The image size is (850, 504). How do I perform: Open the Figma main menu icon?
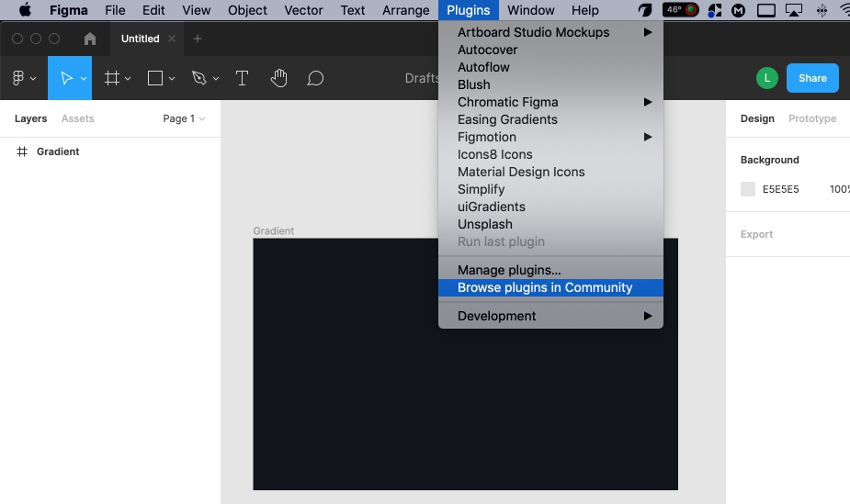click(x=17, y=78)
